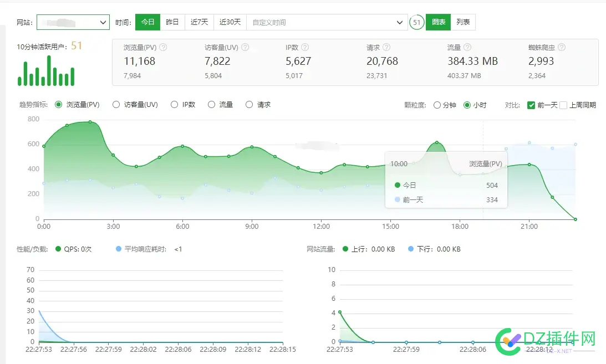Screen dimensions: 606x364
Task: Toggle 下行 blue legend dot
Action: click(411, 249)
